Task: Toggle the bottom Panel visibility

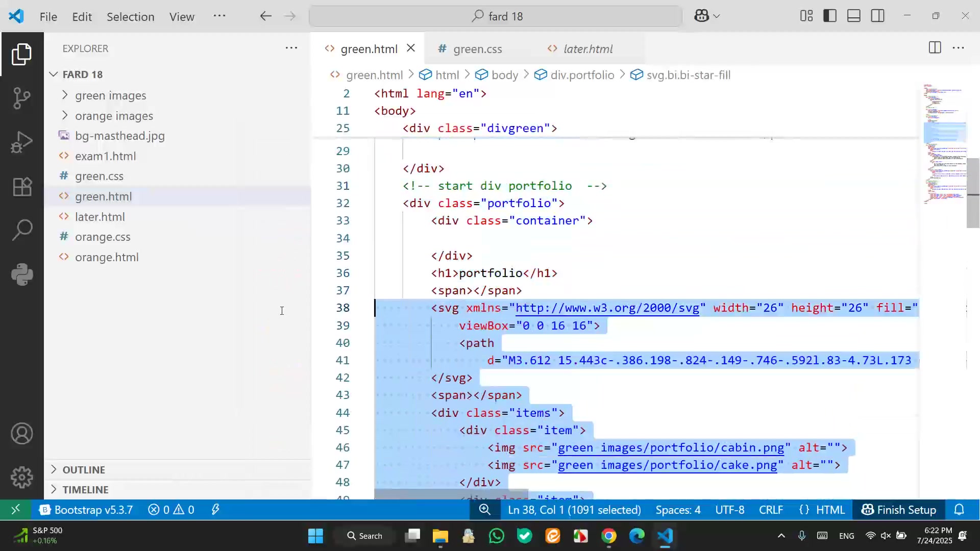Action: click(854, 16)
